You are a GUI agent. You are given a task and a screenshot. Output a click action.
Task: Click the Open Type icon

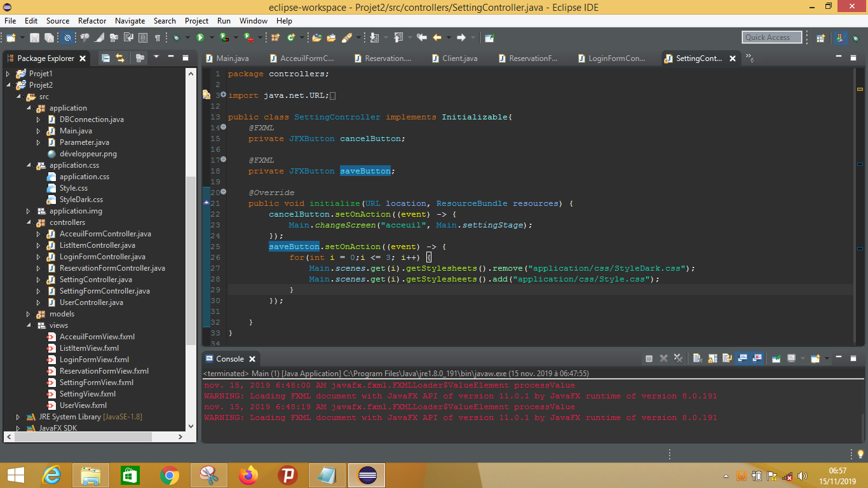(x=316, y=37)
